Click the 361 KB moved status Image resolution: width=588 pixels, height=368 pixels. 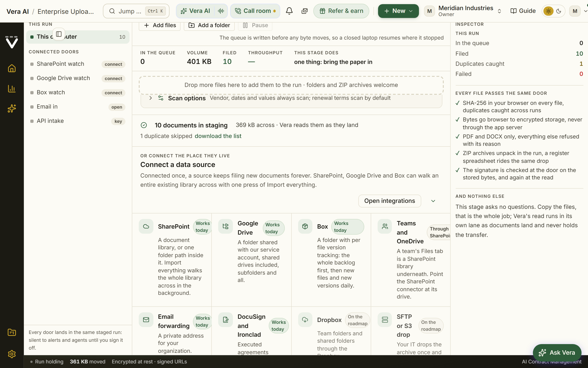pos(88,362)
